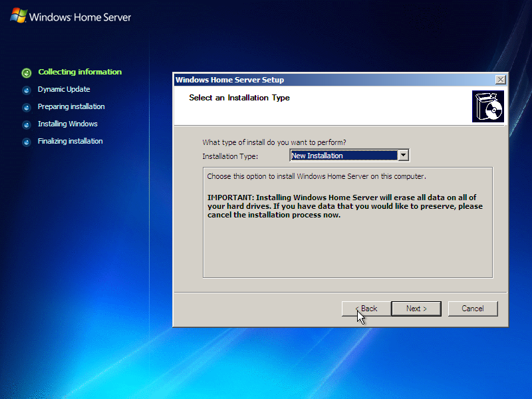The width and height of the screenshot is (532, 399).
Task: Open the Installation Type dropdown arrow
Action: point(404,155)
